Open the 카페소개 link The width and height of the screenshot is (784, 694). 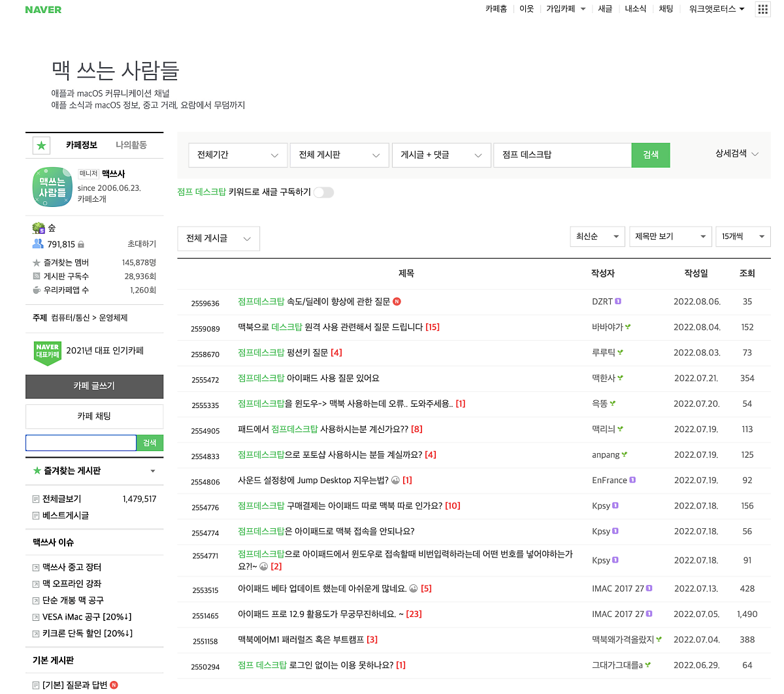91,199
